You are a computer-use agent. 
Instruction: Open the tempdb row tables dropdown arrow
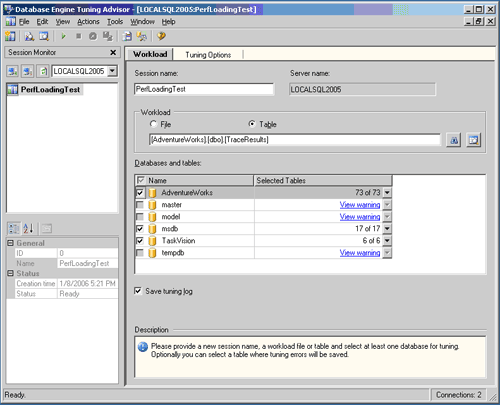pyautogui.click(x=387, y=253)
